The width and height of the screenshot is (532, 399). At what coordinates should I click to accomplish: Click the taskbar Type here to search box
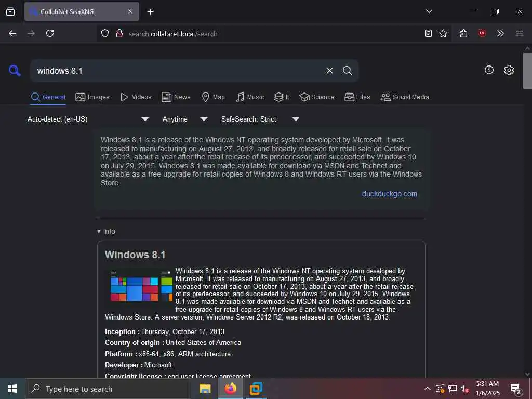(x=108, y=389)
